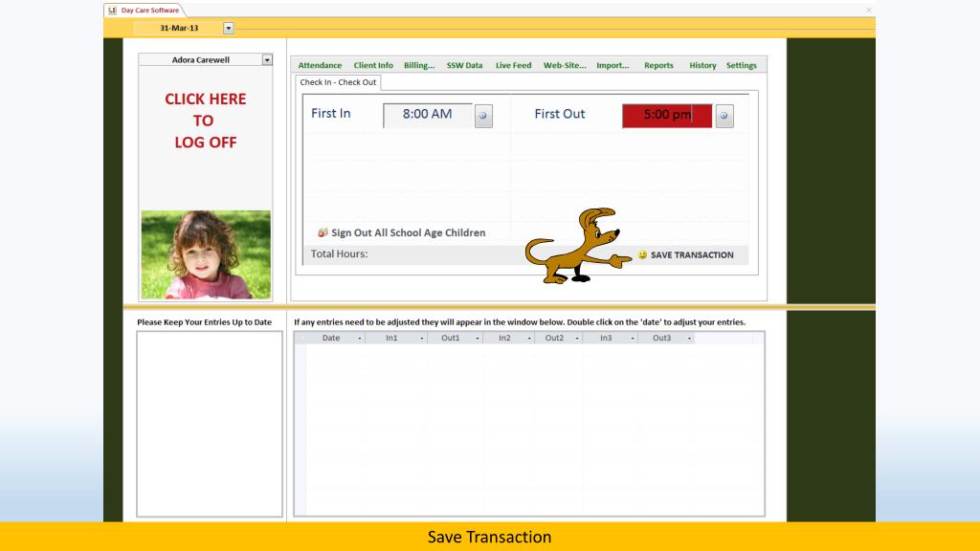Click the In1 column header
980x551 pixels.
click(x=391, y=338)
